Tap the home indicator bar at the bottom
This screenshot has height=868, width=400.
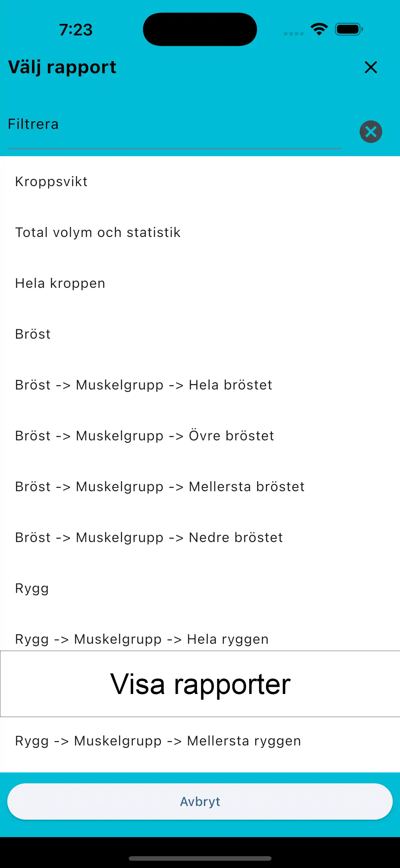pos(200,857)
